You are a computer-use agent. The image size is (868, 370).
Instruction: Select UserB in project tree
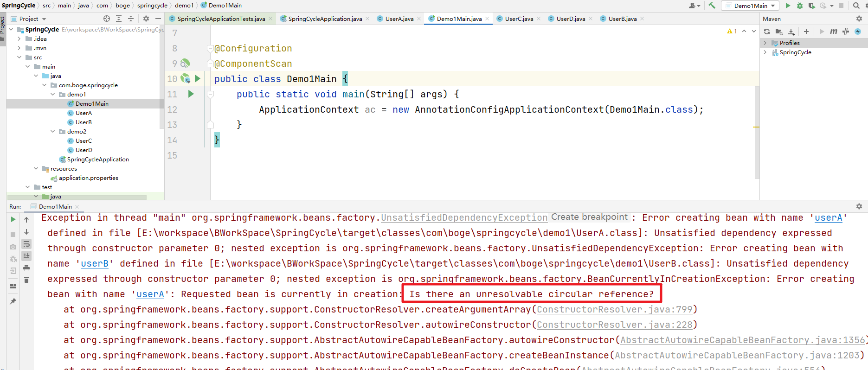tap(84, 122)
